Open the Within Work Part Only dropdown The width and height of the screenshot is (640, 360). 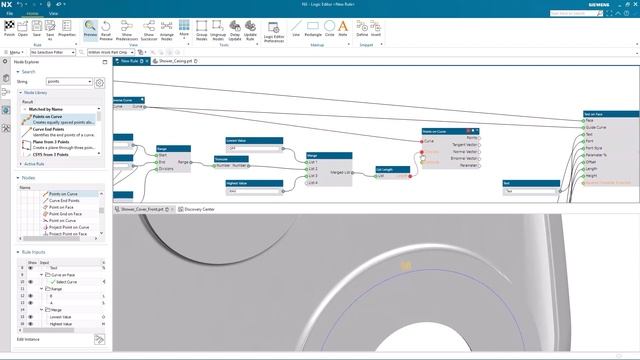click(111, 52)
